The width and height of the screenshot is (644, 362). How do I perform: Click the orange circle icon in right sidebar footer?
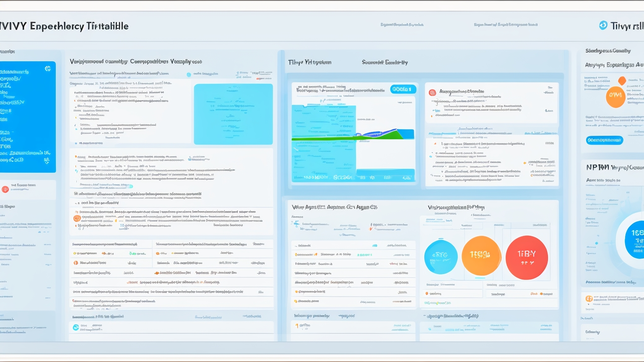tap(589, 299)
